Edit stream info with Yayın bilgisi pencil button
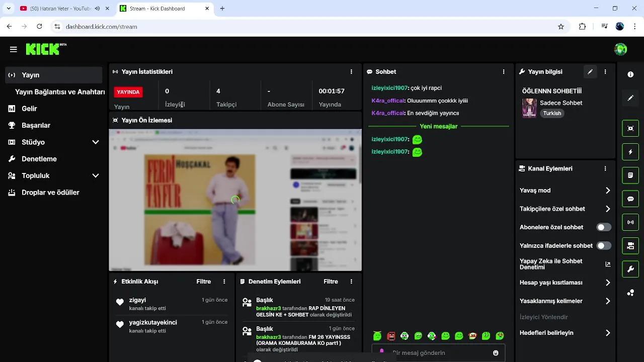Viewport: 644px width, 362px height. (x=590, y=72)
